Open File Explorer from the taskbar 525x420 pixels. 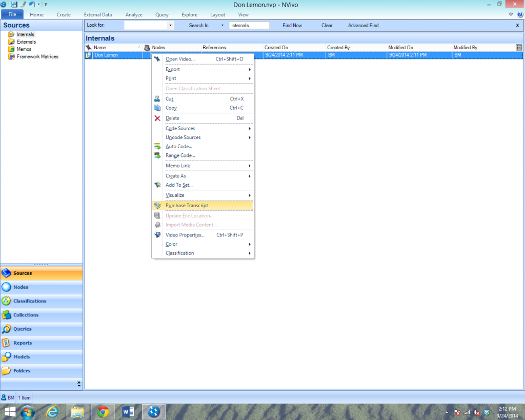pos(77,412)
